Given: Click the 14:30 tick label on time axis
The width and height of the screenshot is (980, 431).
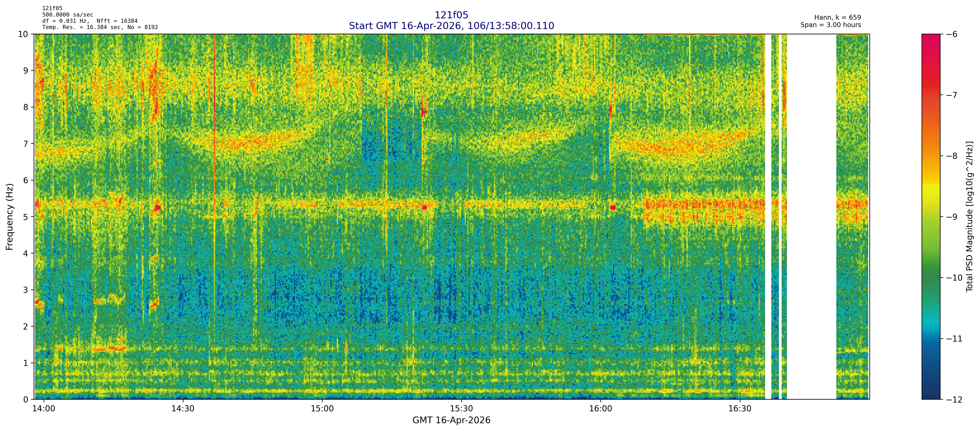Looking at the screenshot, I should pos(183,409).
